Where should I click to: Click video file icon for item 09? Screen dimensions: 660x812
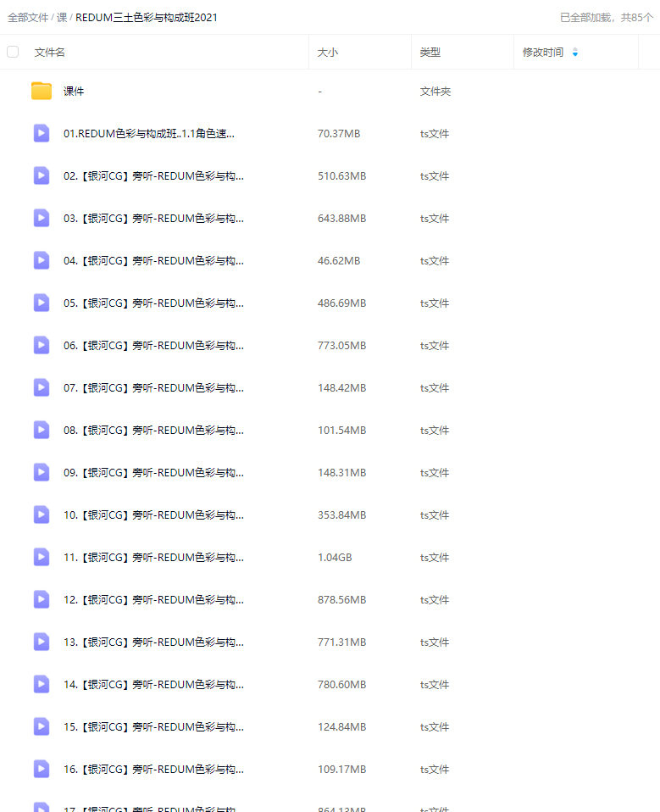coord(42,472)
